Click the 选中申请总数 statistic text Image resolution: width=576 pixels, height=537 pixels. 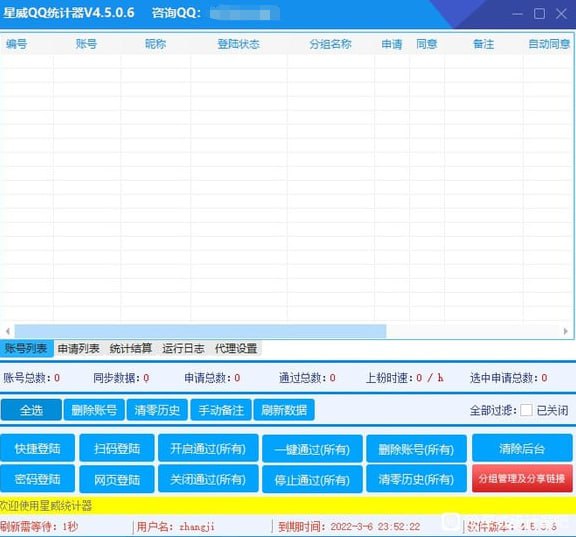click(x=508, y=378)
